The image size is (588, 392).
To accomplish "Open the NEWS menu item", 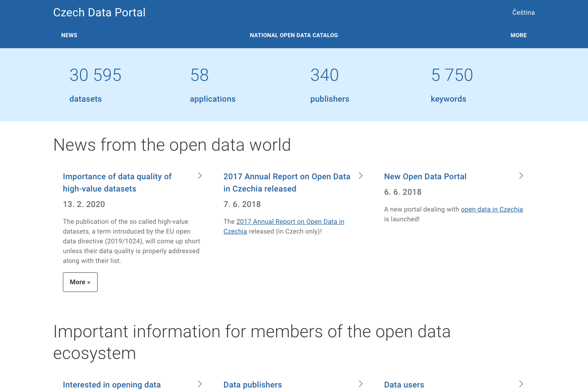I will coord(69,35).
